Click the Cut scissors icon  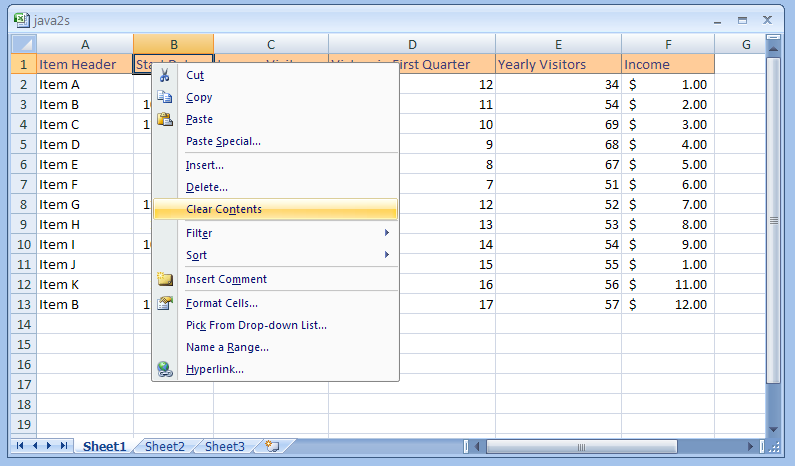[164, 75]
